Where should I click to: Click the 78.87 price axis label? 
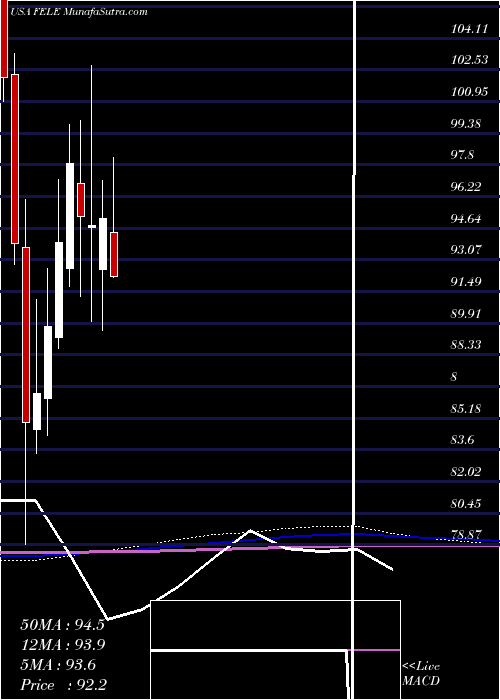click(x=466, y=534)
